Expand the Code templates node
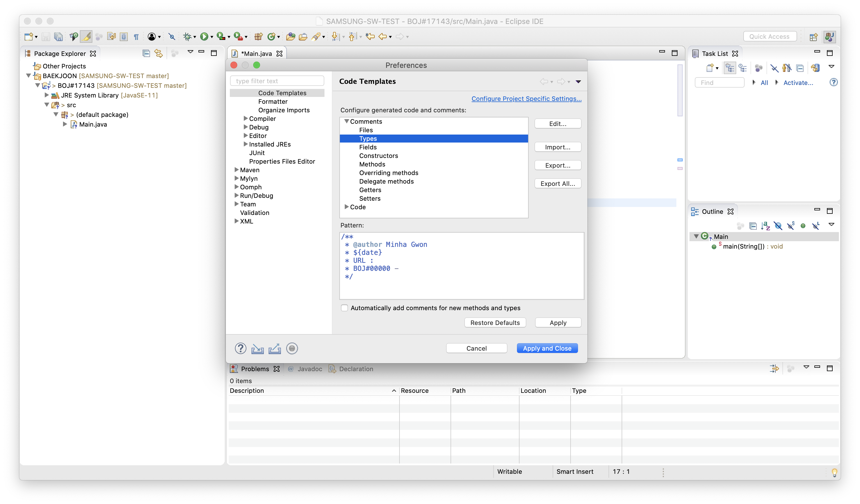 coord(346,207)
